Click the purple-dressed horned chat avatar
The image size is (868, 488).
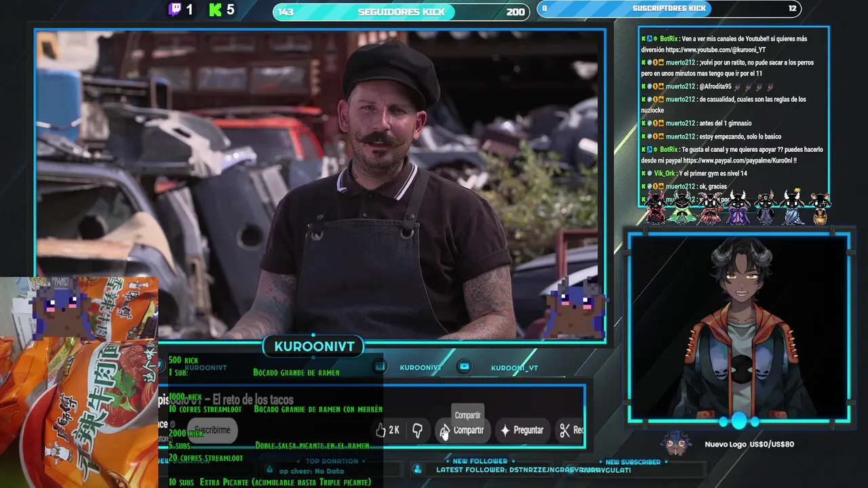(738, 207)
